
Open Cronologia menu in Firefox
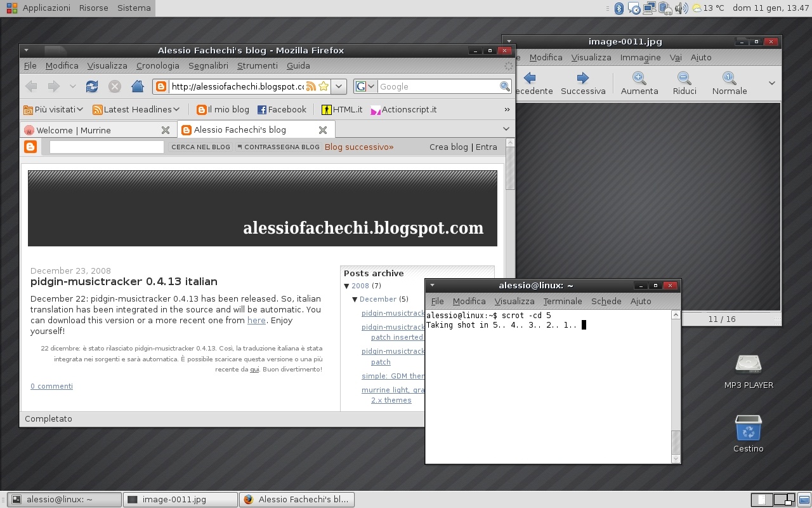pyautogui.click(x=158, y=65)
